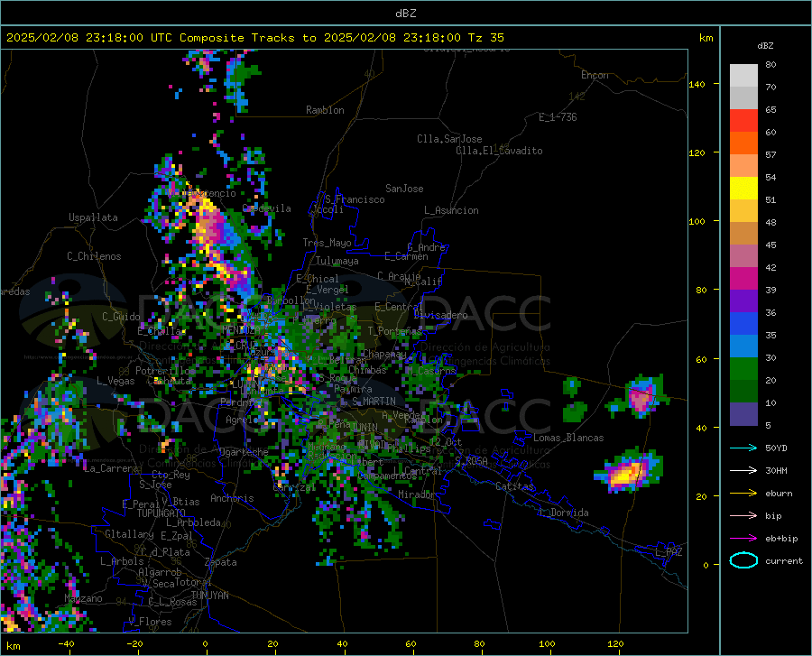Image resolution: width=812 pixels, height=656 pixels.
Task: Click the SanJose map label
Action: point(404,189)
